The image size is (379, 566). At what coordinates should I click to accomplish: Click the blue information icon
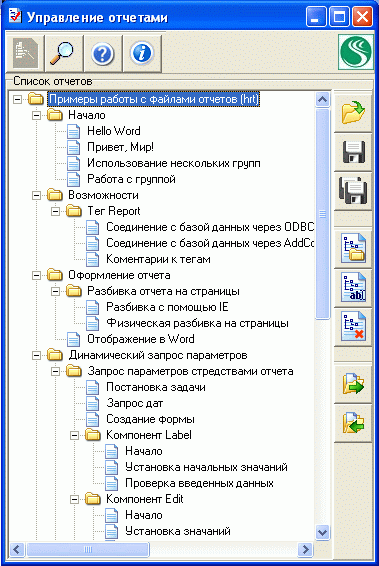142,53
